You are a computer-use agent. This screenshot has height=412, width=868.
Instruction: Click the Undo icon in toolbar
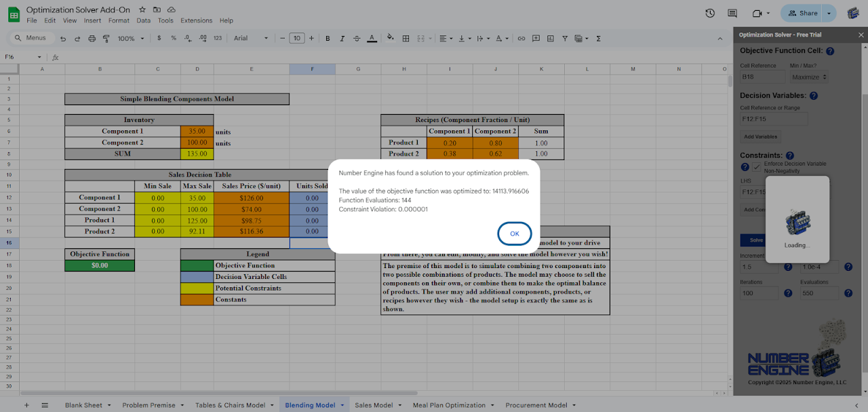[63, 39]
